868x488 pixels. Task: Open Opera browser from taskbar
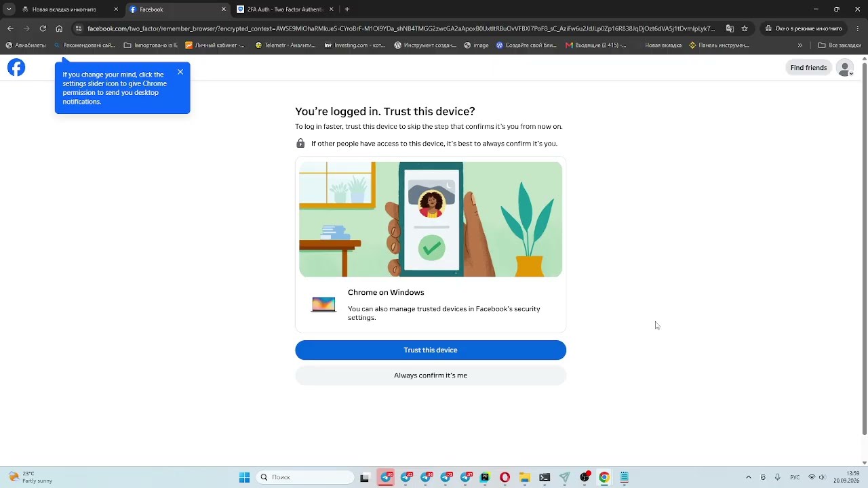[505, 477]
